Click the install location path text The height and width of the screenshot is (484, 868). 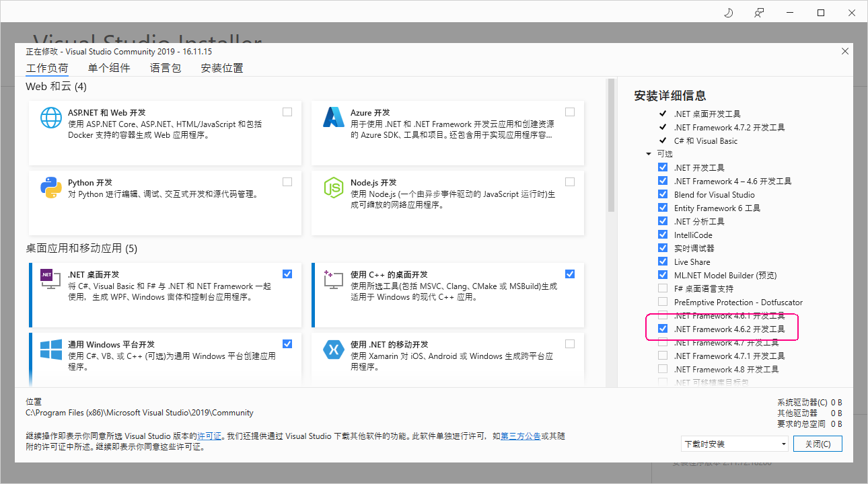pyautogui.click(x=139, y=413)
